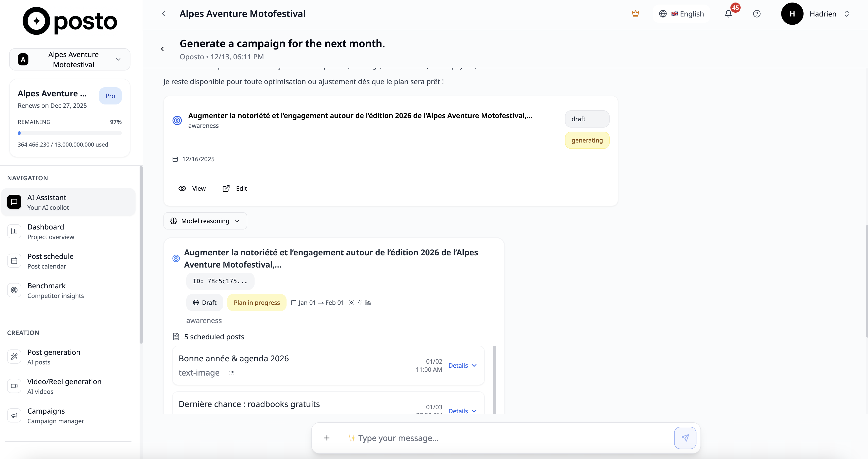Focus the Type your message input field
This screenshot has width=868, height=459.
(x=472, y=438)
